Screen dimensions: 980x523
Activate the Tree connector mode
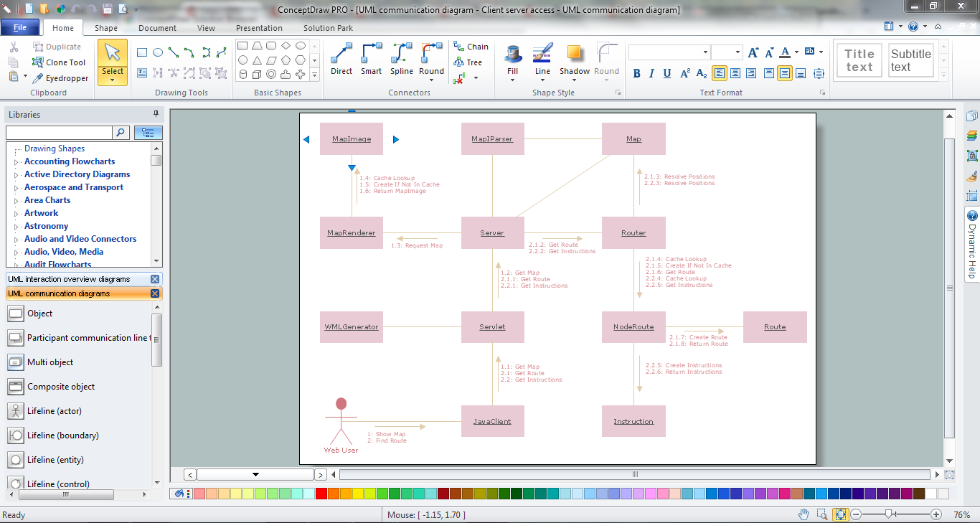coord(468,62)
